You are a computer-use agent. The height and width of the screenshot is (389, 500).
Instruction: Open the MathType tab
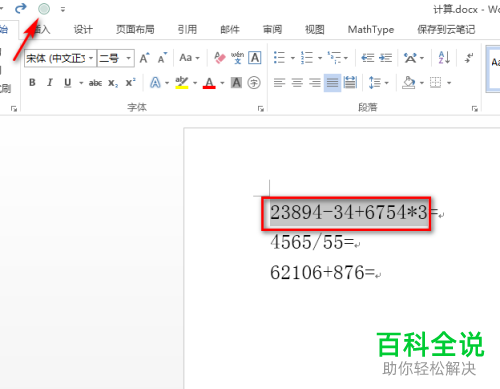tap(371, 30)
